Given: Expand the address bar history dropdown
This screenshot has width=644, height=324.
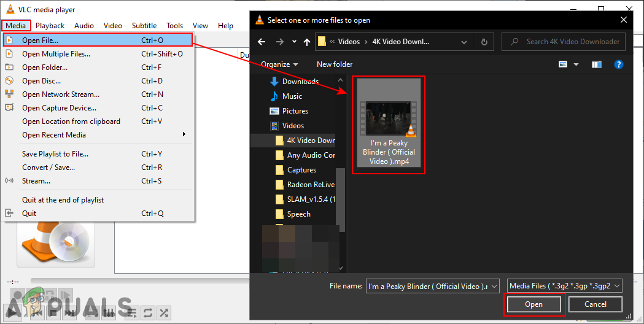Looking at the screenshot, I should click(464, 42).
